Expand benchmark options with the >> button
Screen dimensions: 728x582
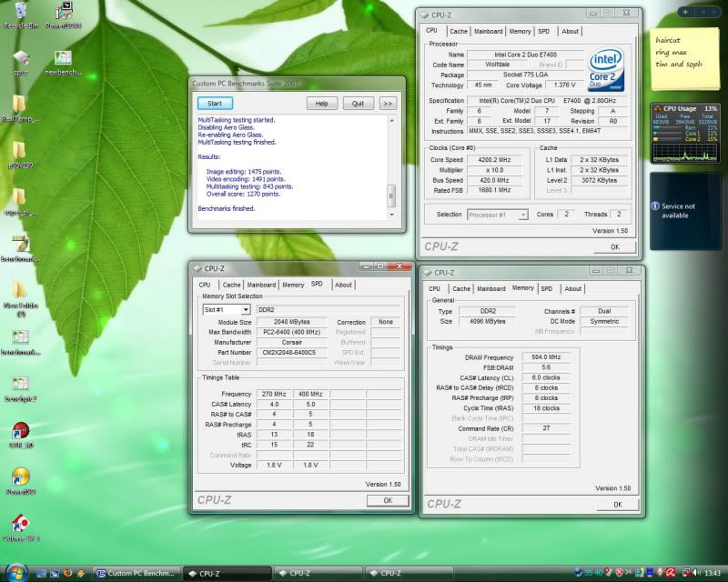tap(387, 104)
